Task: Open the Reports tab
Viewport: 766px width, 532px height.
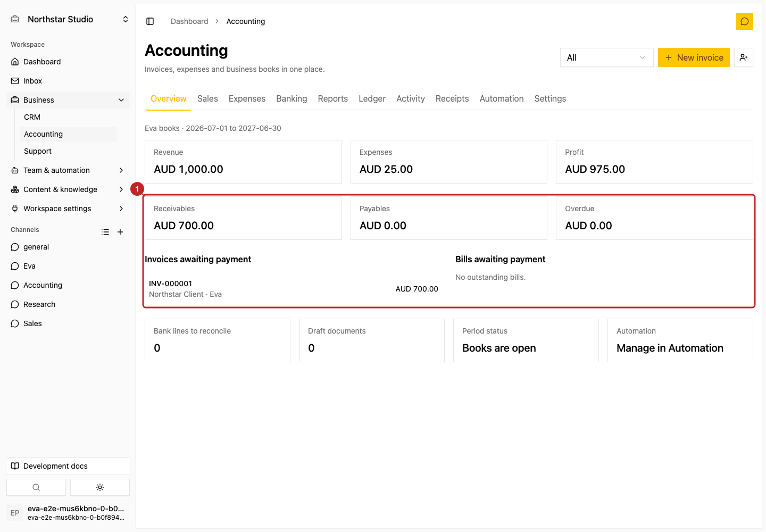Action: click(333, 98)
